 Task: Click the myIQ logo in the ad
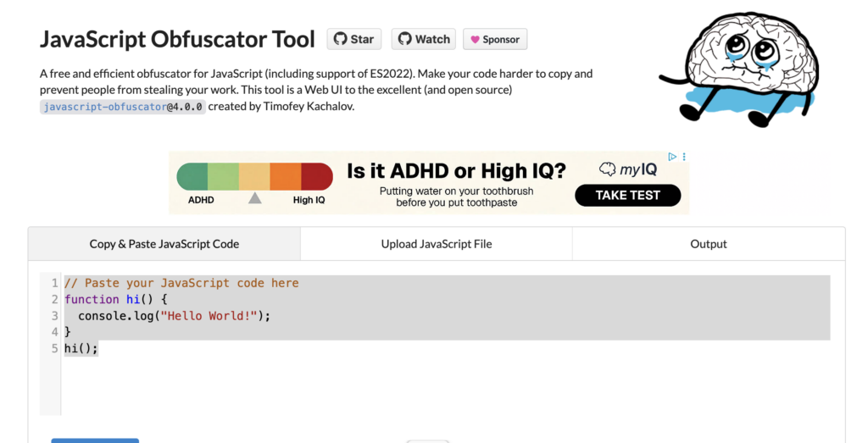(x=628, y=169)
